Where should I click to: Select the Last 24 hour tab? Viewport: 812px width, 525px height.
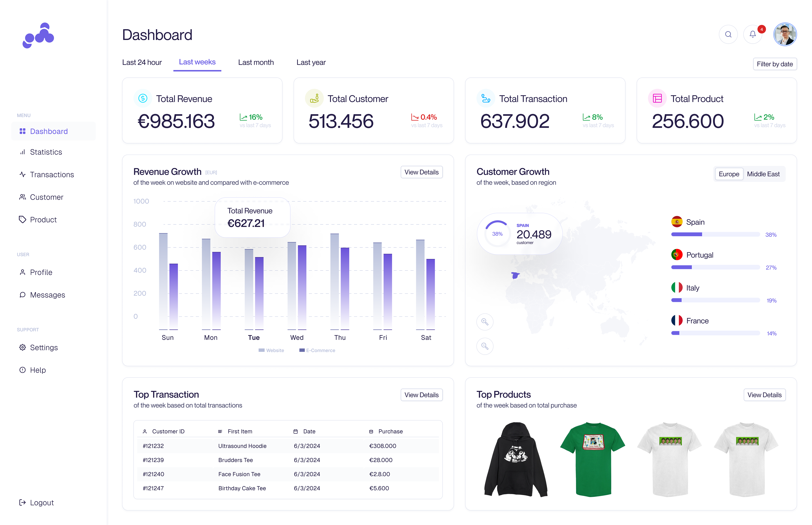142,62
